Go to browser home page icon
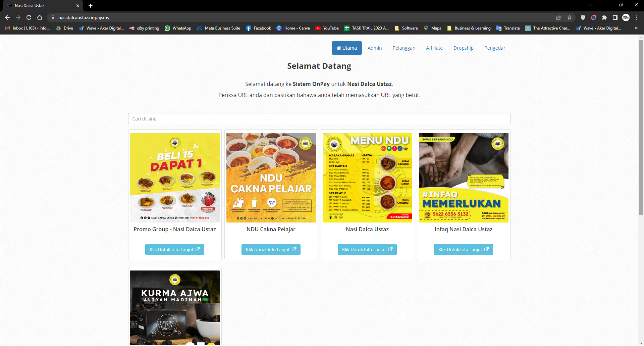 40,17
